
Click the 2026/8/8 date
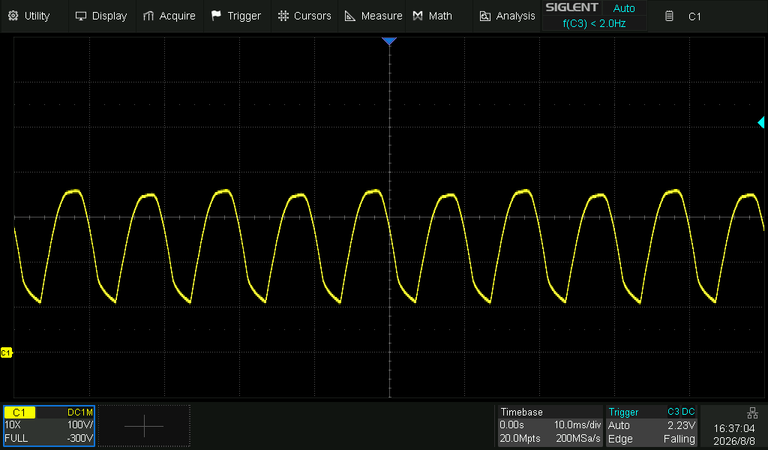(x=734, y=441)
